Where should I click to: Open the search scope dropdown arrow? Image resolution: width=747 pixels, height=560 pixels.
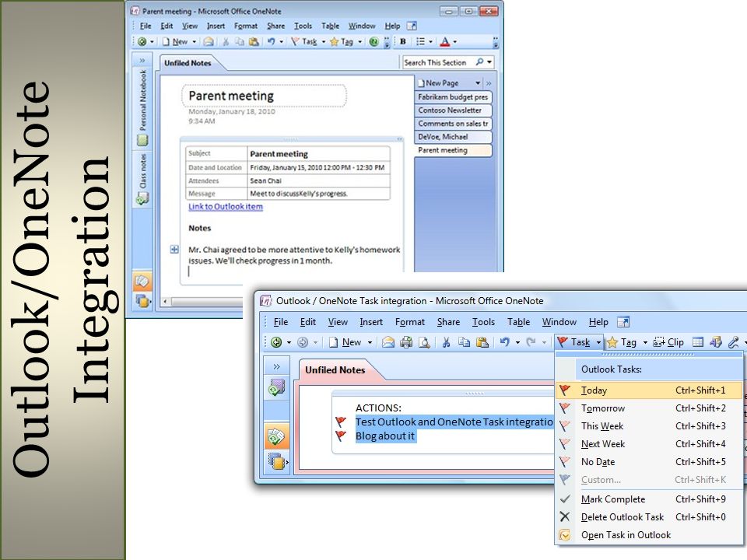(x=489, y=62)
